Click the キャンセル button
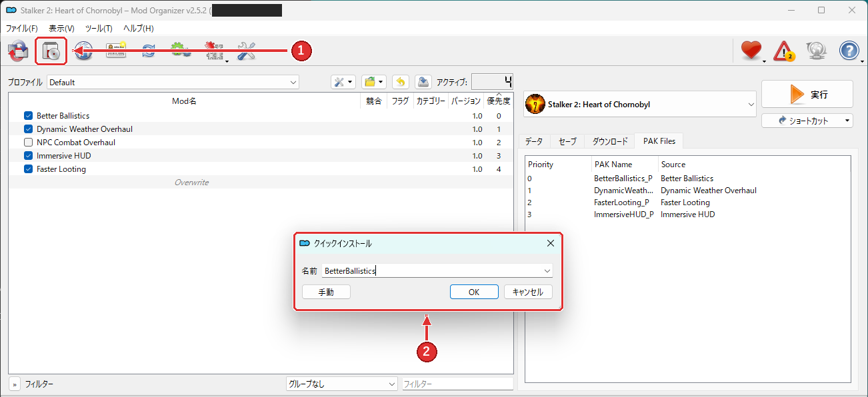This screenshot has width=868, height=397. coord(528,292)
